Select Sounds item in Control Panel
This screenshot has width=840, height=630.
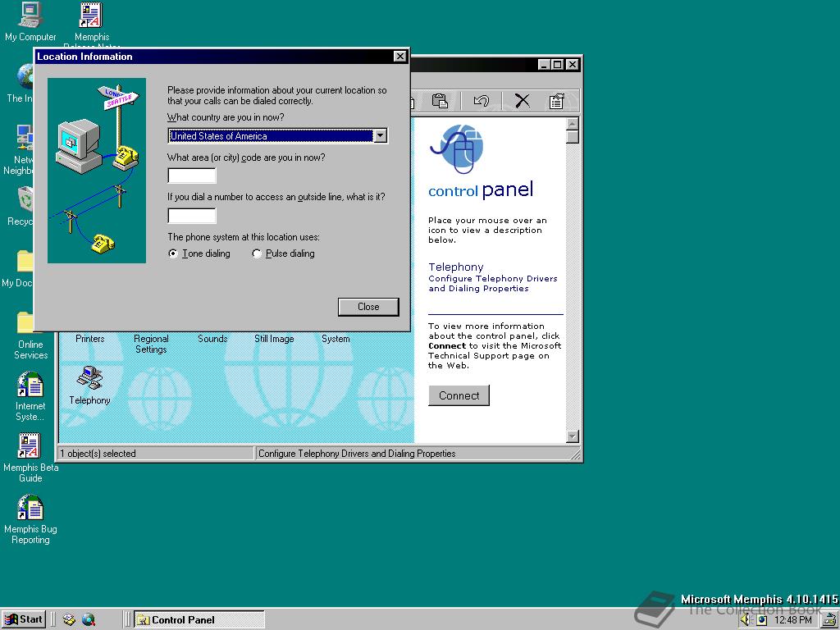212,339
